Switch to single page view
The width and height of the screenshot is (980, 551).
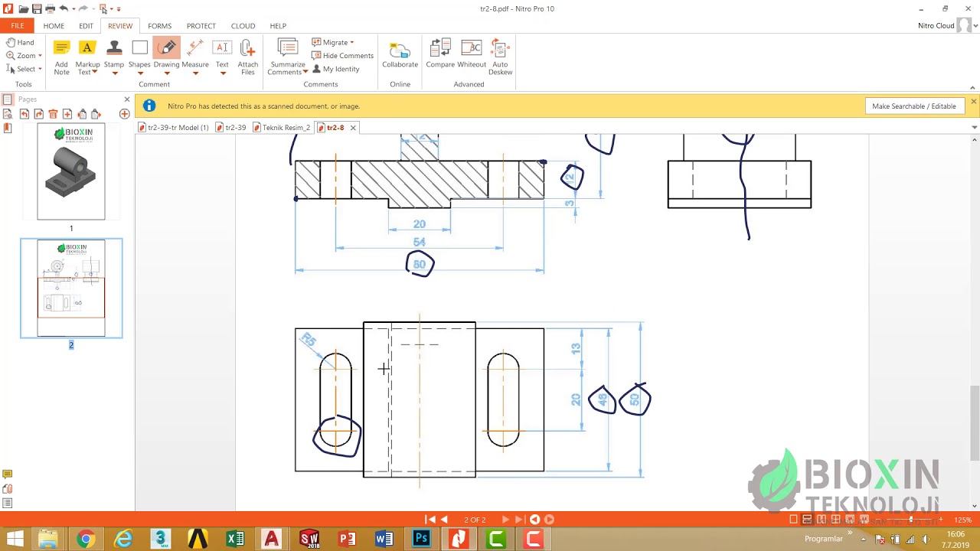pyautogui.click(x=793, y=520)
